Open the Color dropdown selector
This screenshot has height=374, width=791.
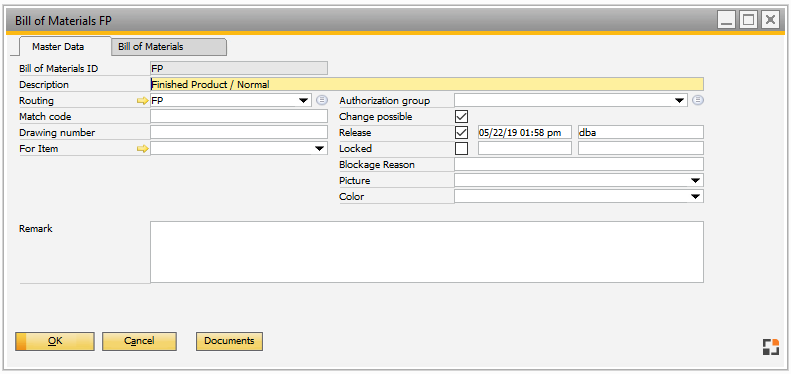(x=696, y=197)
